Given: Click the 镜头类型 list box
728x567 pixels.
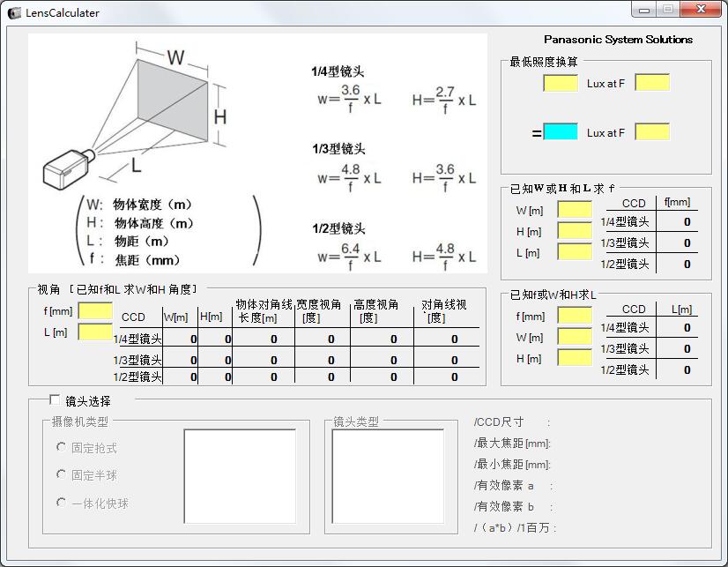Looking at the screenshot, I should point(388,476).
